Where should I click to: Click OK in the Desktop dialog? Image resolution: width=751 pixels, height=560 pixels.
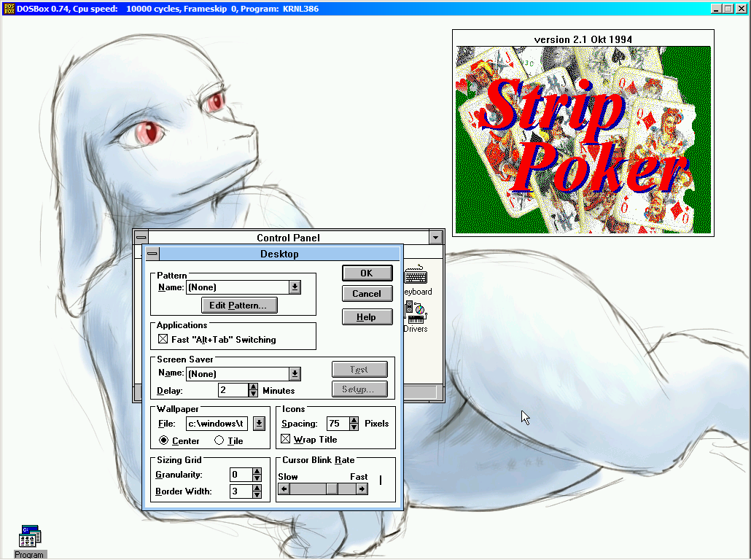click(x=367, y=273)
